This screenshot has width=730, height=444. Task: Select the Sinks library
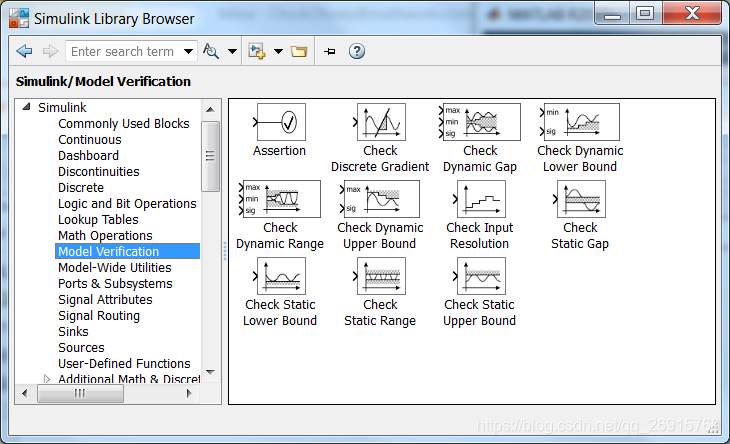click(x=73, y=331)
